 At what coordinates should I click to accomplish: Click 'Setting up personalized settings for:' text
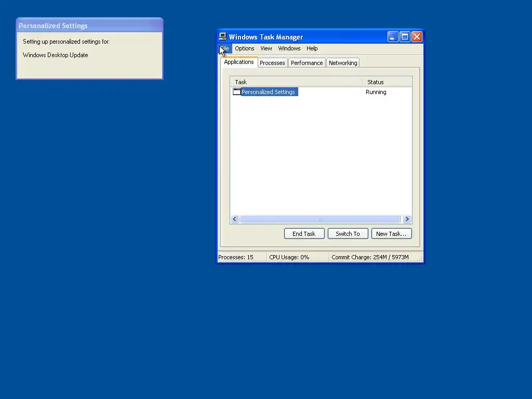[x=66, y=42]
